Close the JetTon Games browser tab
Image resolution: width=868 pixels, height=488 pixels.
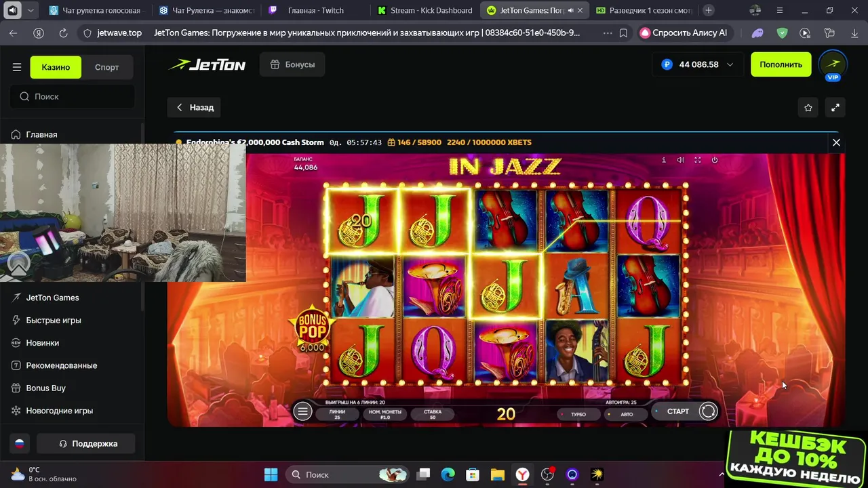580,10
